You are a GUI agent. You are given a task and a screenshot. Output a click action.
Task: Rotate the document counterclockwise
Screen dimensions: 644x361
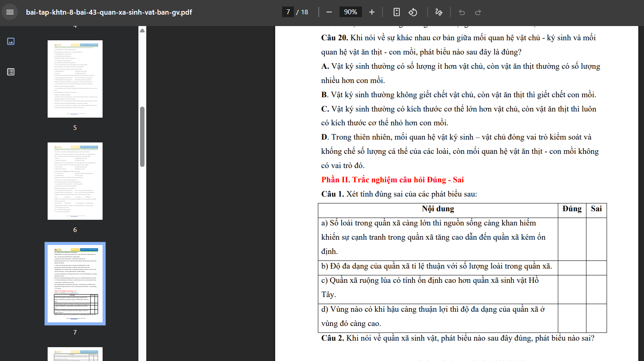(413, 12)
